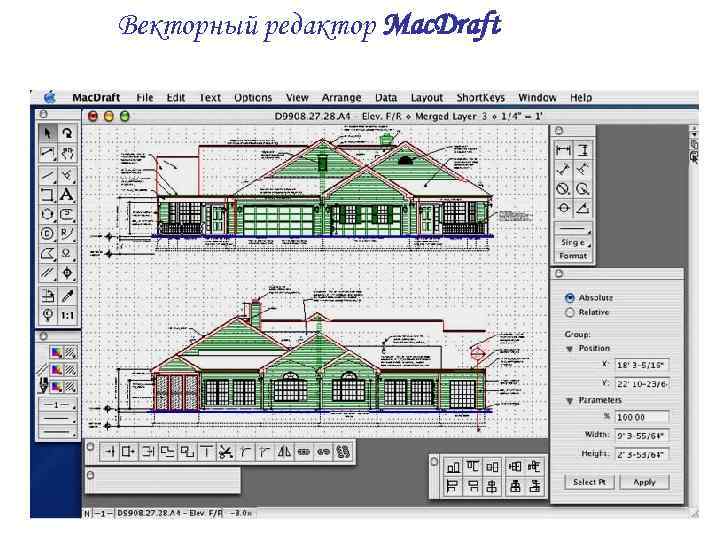720x540 pixels.
Task: Select the vertical dimension tool
Action: (x=583, y=150)
